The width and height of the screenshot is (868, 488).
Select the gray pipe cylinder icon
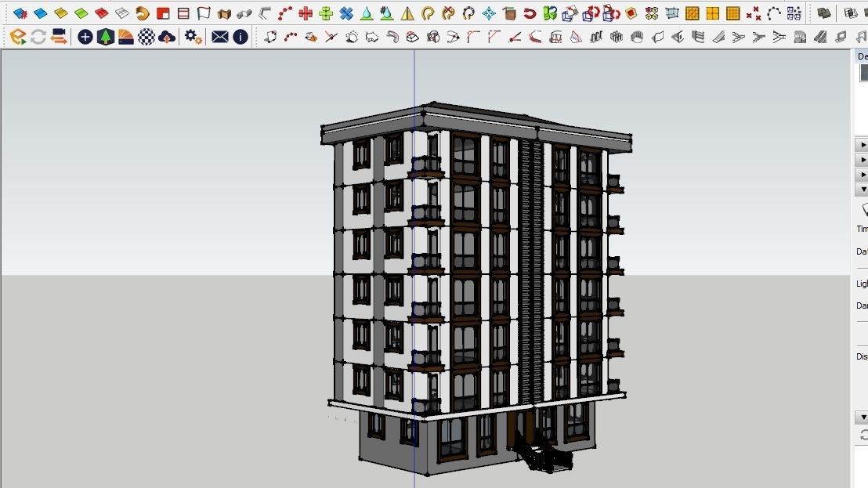point(244,13)
